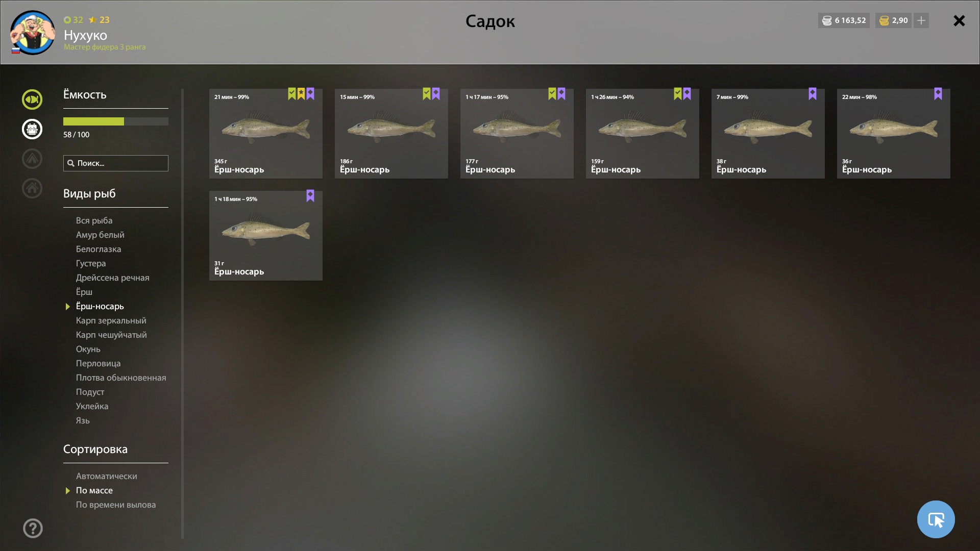Show «Вся рыба» in the species list
The image size is (980, 551).
[x=94, y=220]
